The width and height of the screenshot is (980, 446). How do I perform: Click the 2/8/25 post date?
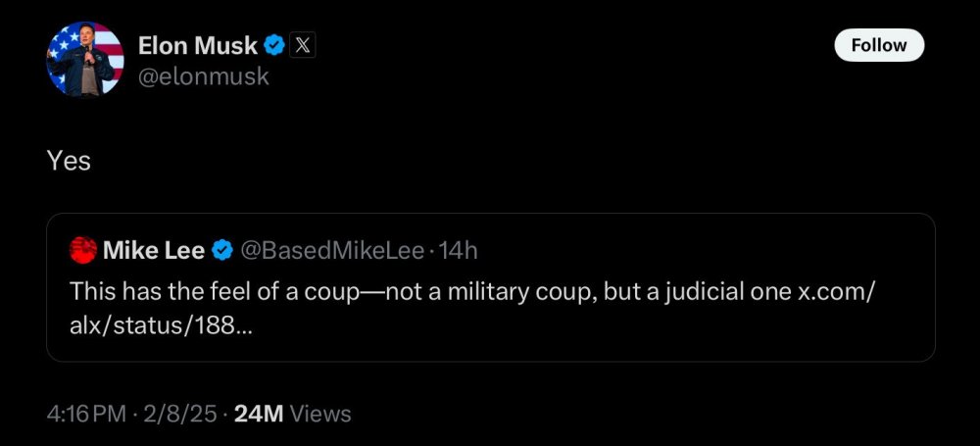178,414
